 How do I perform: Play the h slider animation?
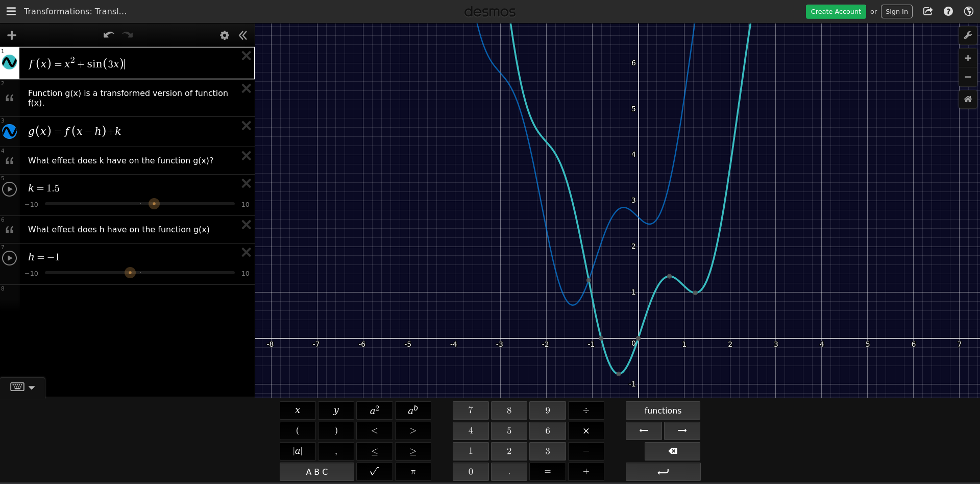point(10,258)
